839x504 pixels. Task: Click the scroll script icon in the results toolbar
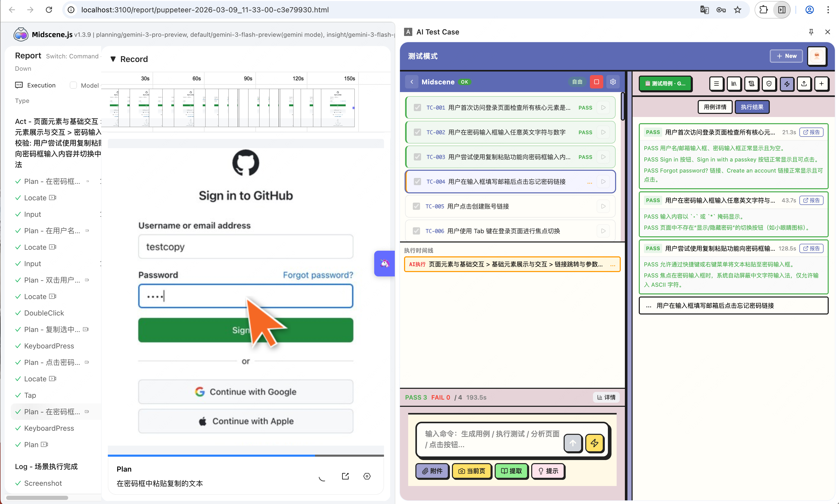point(751,84)
